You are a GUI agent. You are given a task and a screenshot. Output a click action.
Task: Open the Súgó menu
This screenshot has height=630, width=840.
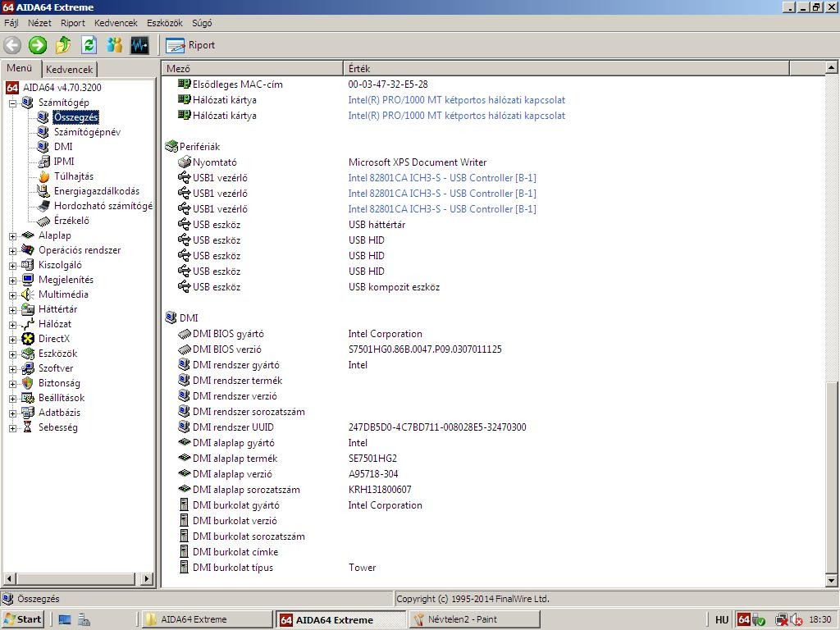tap(202, 23)
